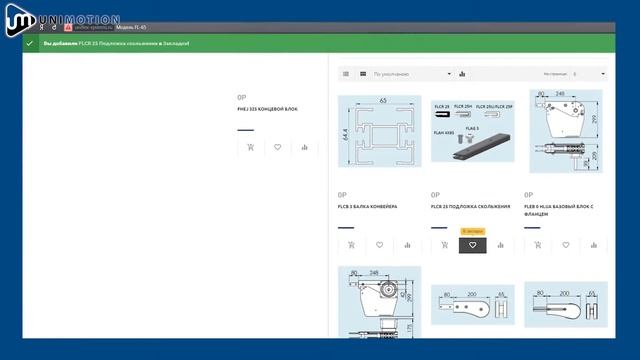Click the FLCR 25 slide rail thumbnail image
This screenshot has height=360, width=640.
(473, 131)
